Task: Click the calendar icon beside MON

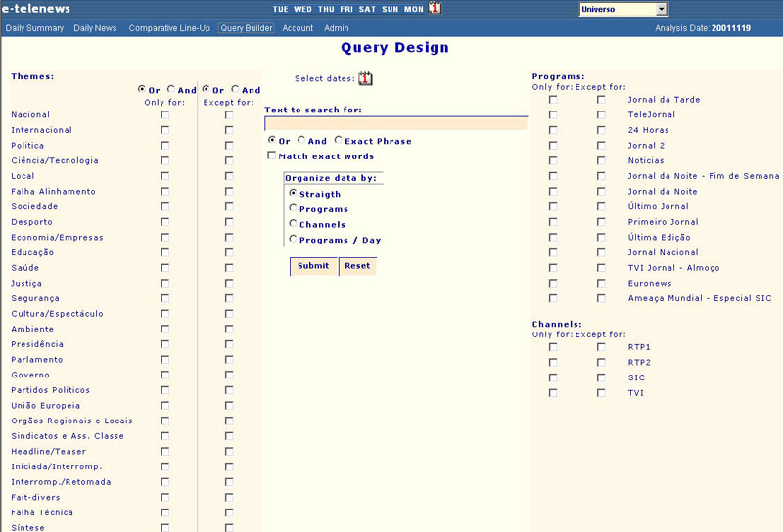Action: tap(435, 8)
